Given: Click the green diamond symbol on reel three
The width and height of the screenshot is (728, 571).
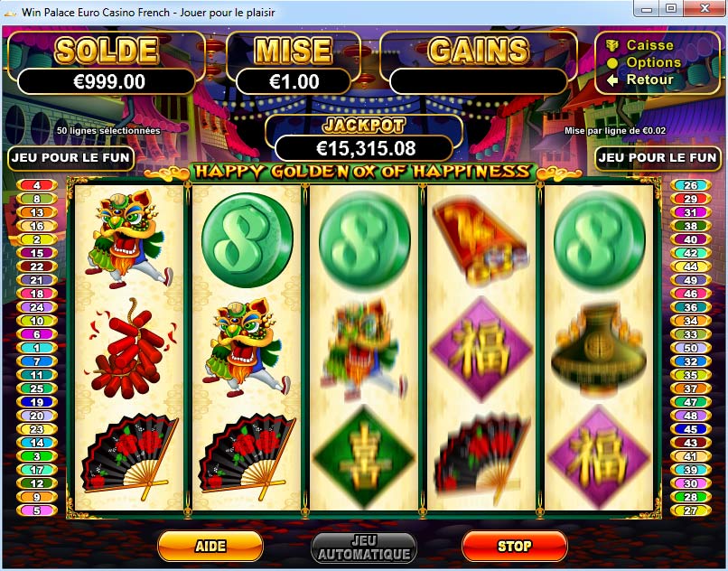Looking at the screenshot, I should 364,458.
